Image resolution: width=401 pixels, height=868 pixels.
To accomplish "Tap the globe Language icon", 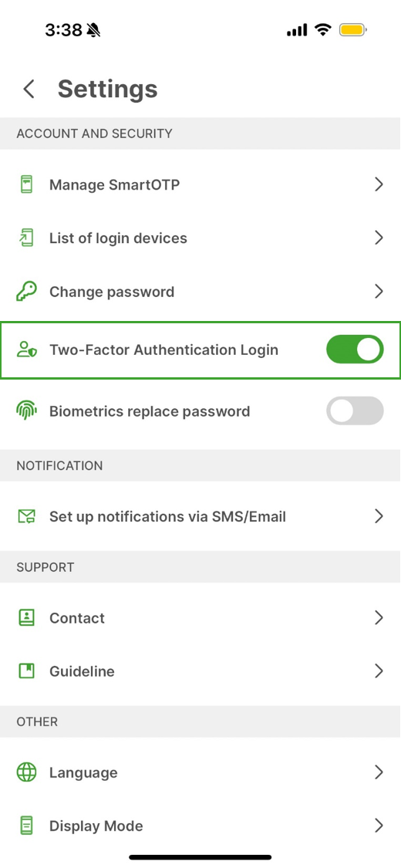I will pyautogui.click(x=26, y=772).
